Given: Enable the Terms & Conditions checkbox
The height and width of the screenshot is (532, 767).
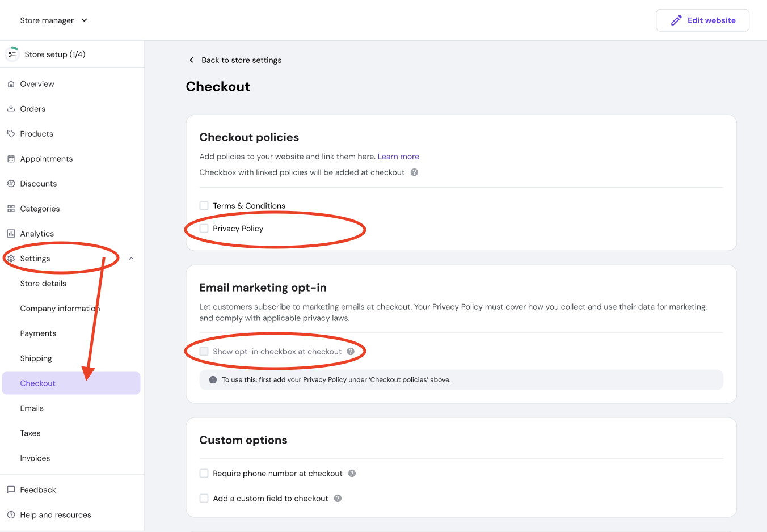Looking at the screenshot, I should [204, 206].
